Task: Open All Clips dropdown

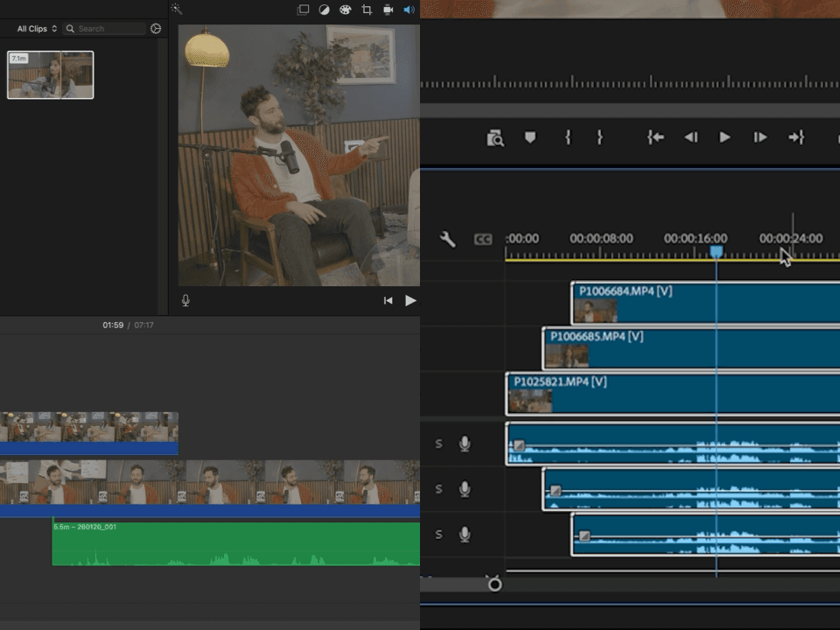Action: 37,28
